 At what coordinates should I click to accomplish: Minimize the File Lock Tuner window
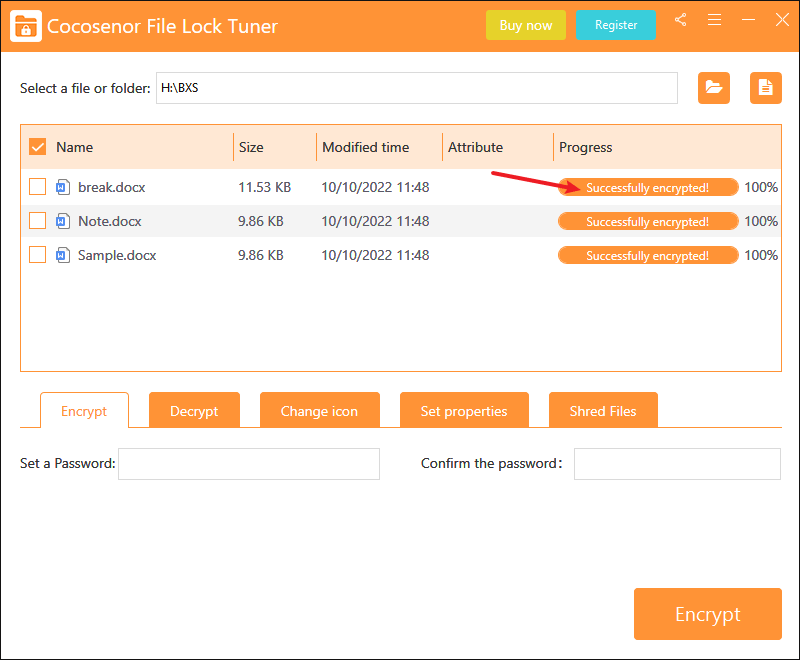click(x=748, y=20)
